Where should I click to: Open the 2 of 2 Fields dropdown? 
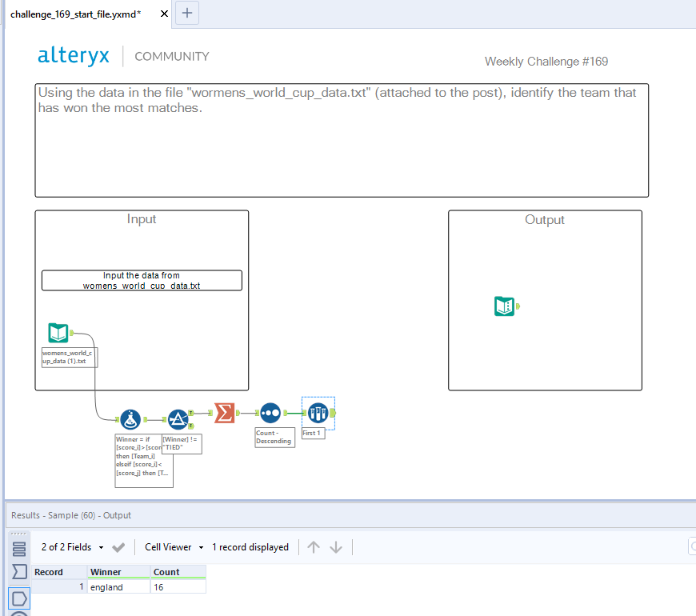pyautogui.click(x=72, y=547)
